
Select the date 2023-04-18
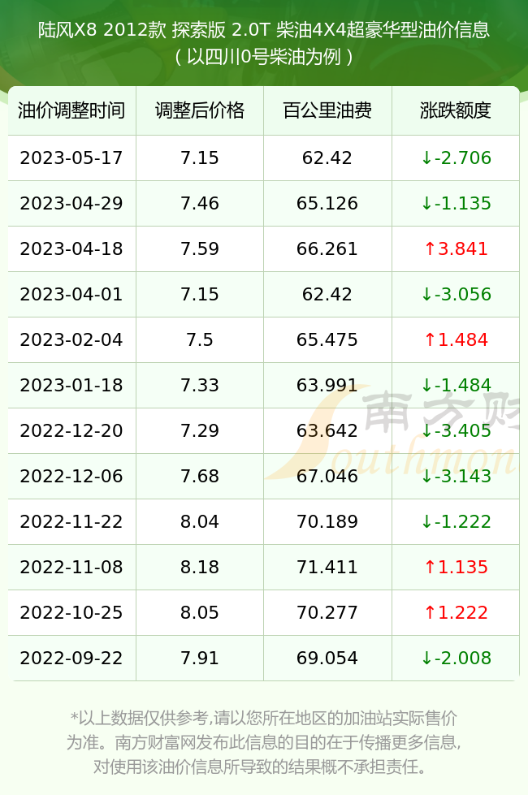[x=71, y=249]
